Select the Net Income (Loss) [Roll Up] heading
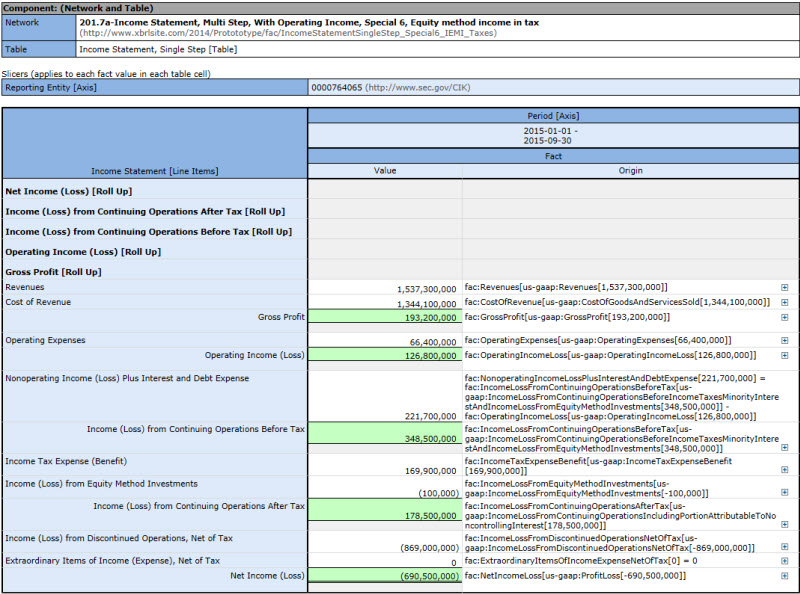Image resolution: width=800 pixels, height=594 pixels. click(68, 191)
